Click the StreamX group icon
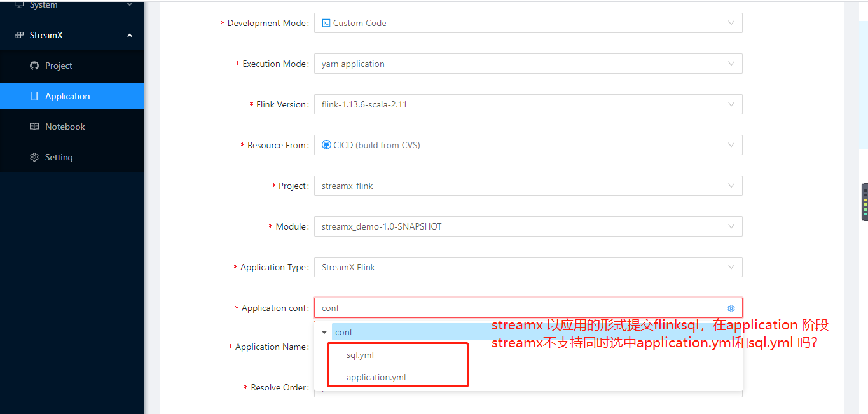Image resolution: width=868 pixels, height=414 pixels. [19, 35]
